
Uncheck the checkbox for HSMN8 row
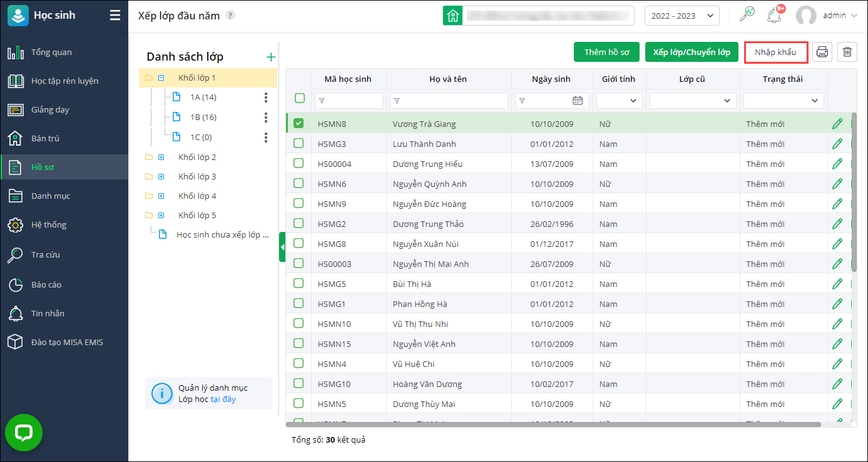299,124
